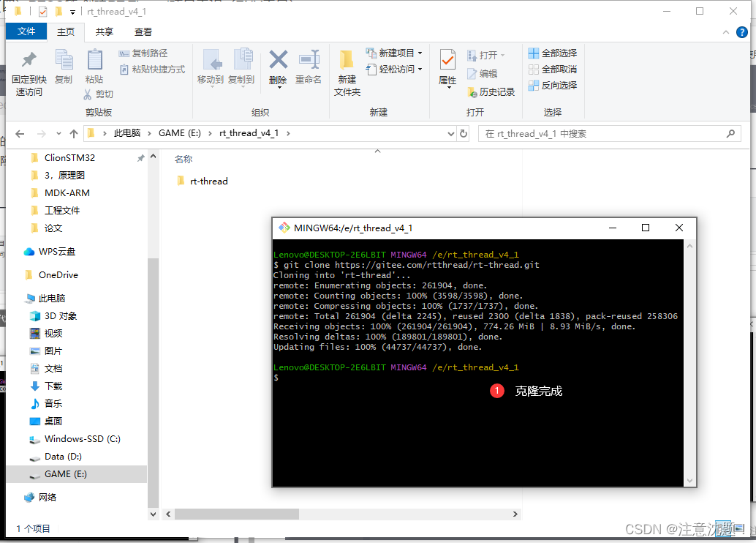Click the Copy icon in the ribbon

click(x=64, y=60)
